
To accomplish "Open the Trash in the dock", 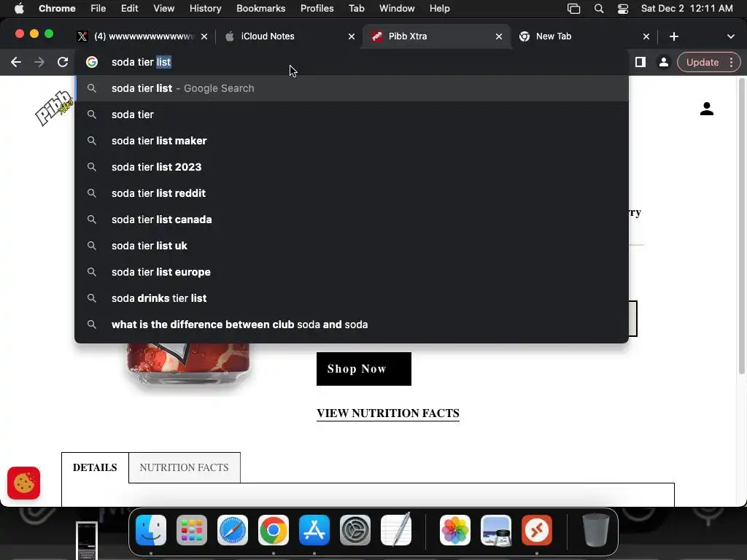I will tap(596, 530).
